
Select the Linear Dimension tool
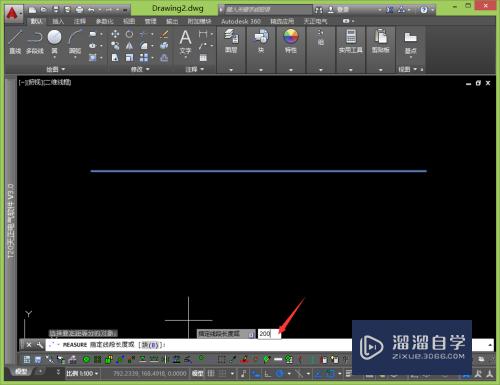click(x=203, y=34)
